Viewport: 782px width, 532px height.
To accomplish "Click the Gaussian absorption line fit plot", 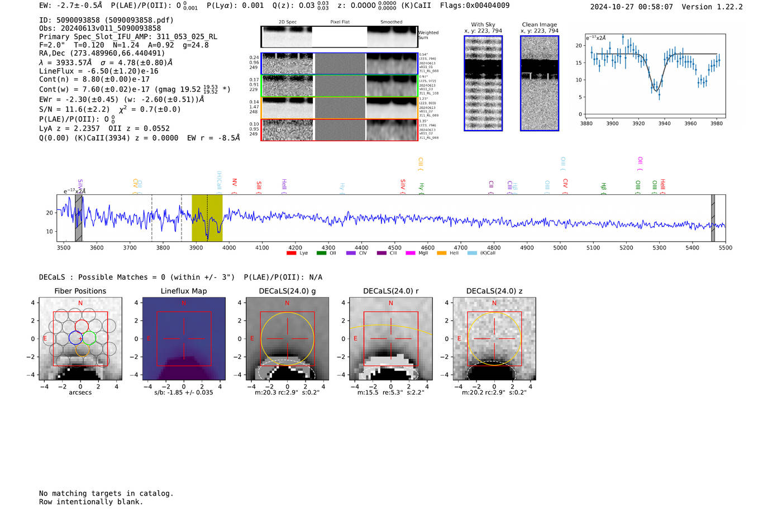I will pos(655,76).
